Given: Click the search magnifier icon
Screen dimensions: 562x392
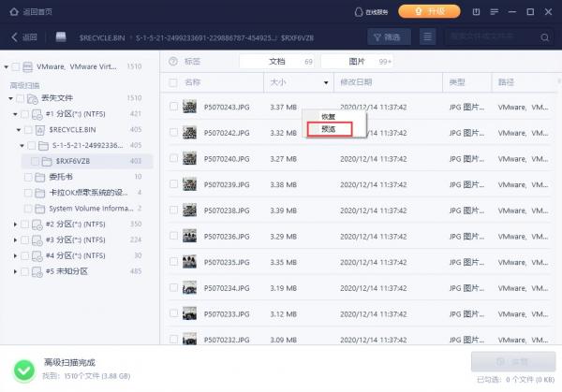Looking at the screenshot, I should click(545, 37).
